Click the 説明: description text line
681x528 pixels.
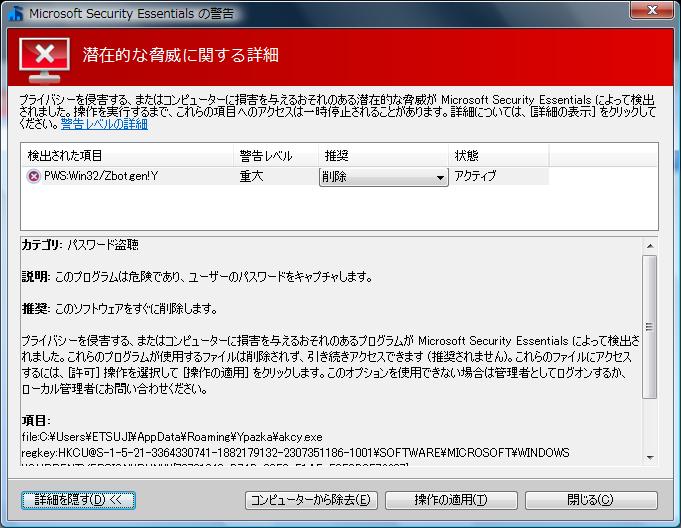pos(197,277)
